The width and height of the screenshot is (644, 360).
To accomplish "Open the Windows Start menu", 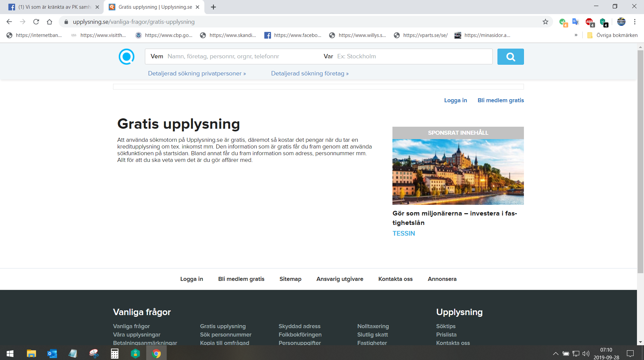I will (10, 354).
